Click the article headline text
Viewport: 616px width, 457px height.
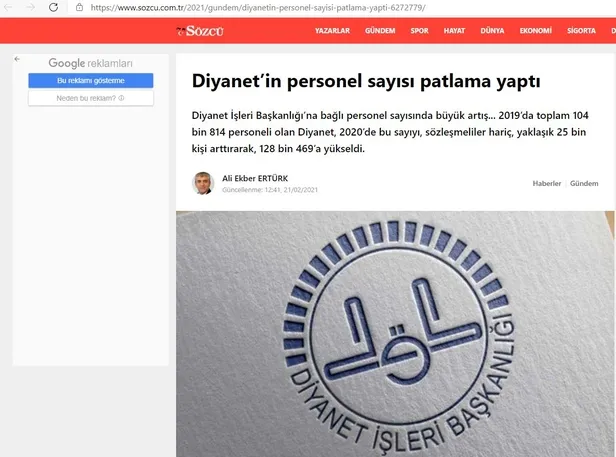pyautogui.click(x=366, y=81)
